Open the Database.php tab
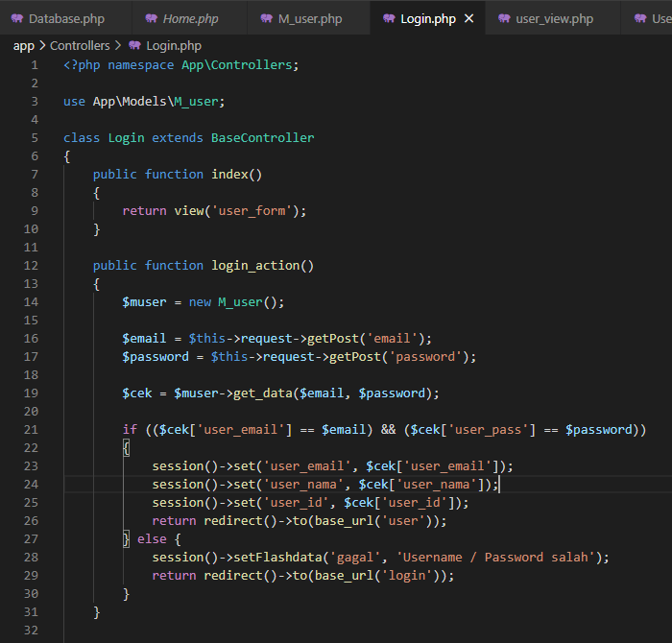The width and height of the screenshot is (672, 643). tap(66, 19)
